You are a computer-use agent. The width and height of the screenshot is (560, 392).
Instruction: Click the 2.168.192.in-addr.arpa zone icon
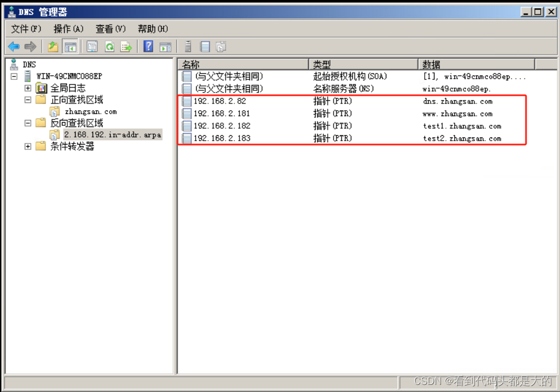tap(55, 135)
